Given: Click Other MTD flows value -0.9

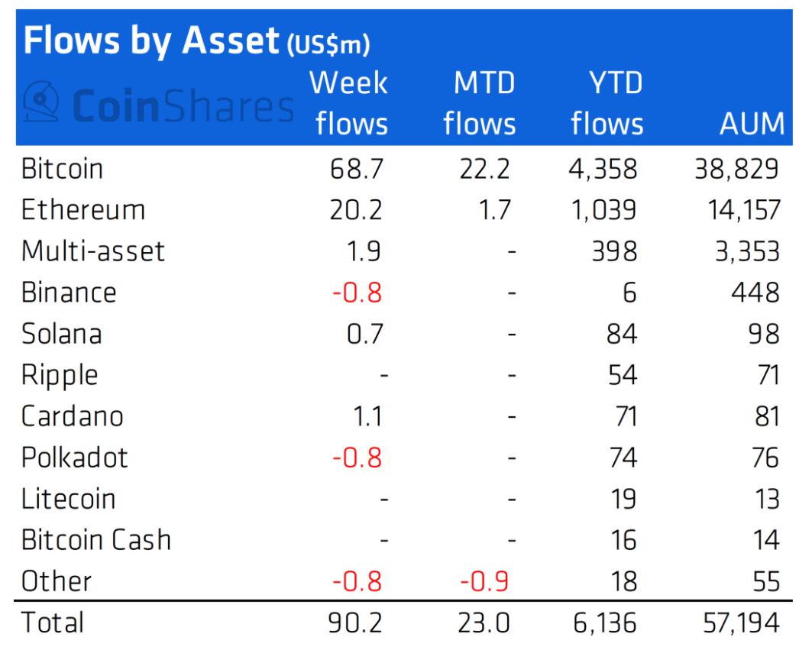Looking at the screenshot, I should click(x=484, y=581).
